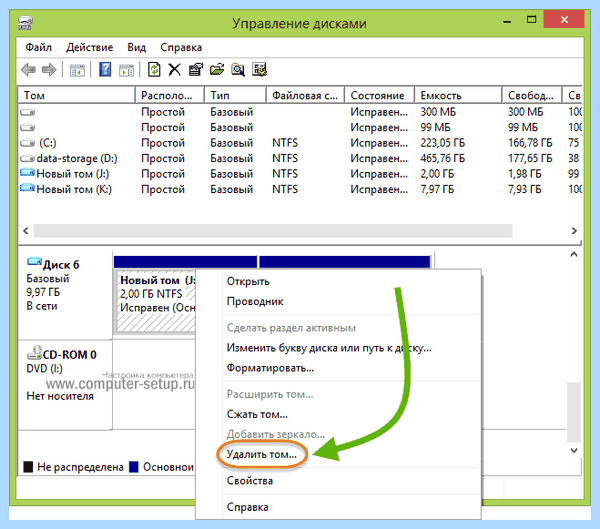Screen dimensions: 600x529
Task: Open the Вид menu
Action: (x=137, y=47)
